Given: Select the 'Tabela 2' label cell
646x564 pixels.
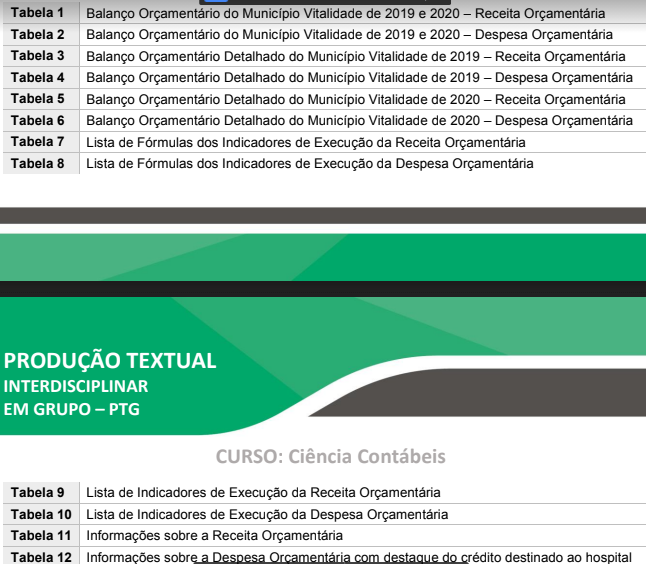Looking at the screenshot, I should tap(41, 34).
